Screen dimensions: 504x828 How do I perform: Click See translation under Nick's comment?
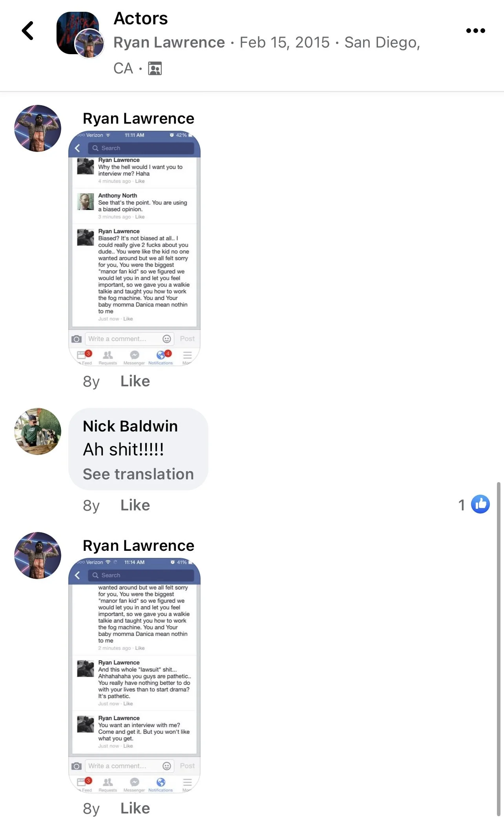point(138,474)
